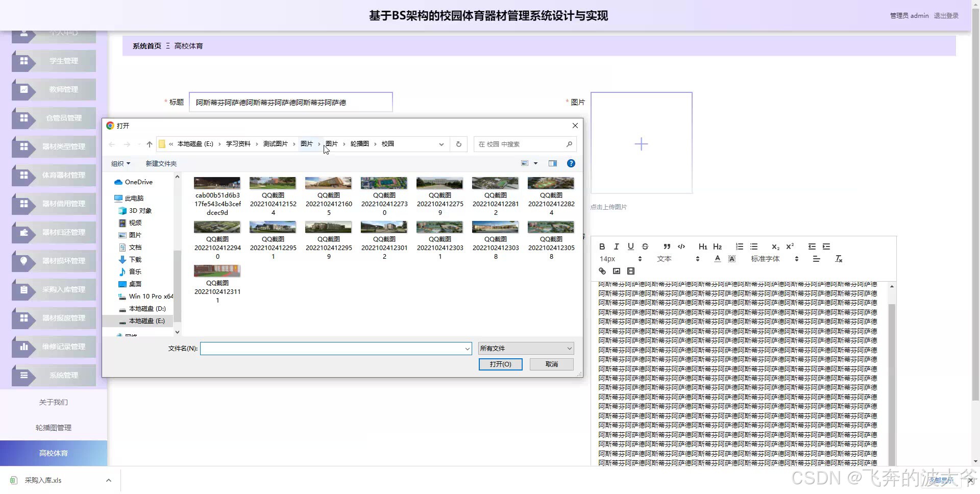Select the QQ截图 20221024121524 file
The width and height of the screenshot is (980, 494).
[273, 196]
